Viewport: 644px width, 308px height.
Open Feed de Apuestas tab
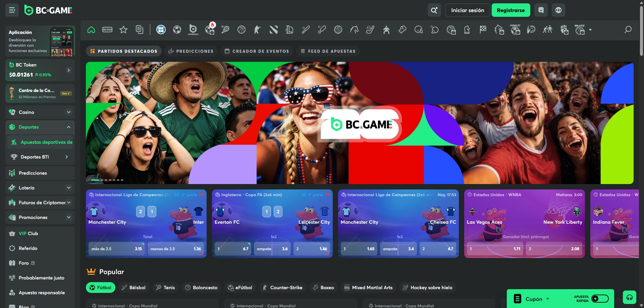(x=328, y=51)
